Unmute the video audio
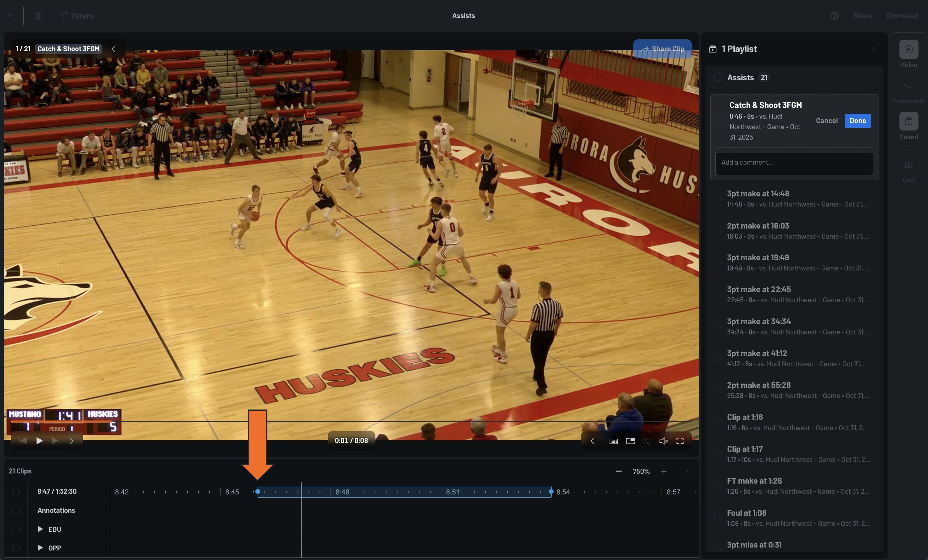 tap(663, 441)
